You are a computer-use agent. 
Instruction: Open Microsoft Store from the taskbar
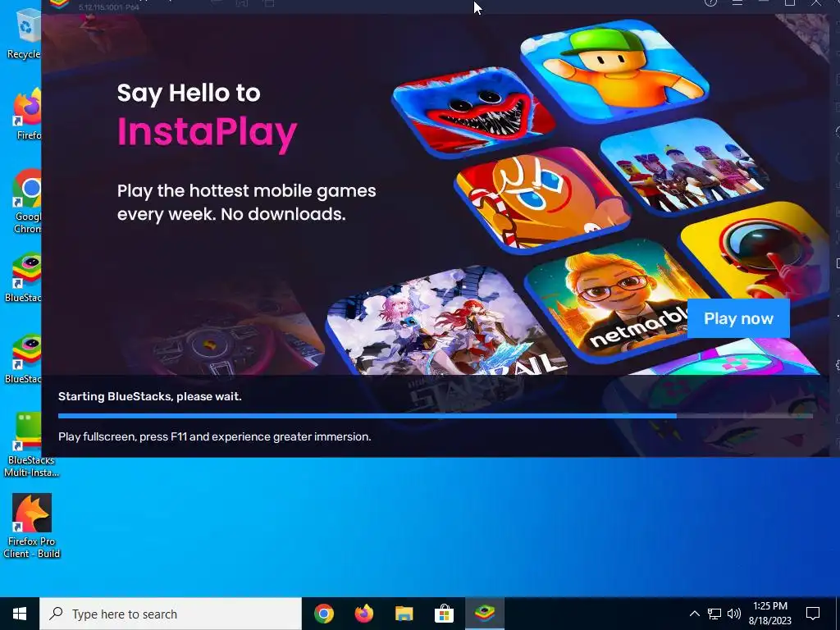(x=444, y=614)
